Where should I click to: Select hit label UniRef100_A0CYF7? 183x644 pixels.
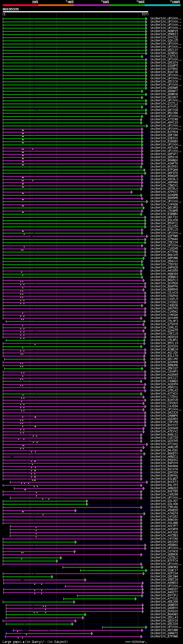click(164, 526)
